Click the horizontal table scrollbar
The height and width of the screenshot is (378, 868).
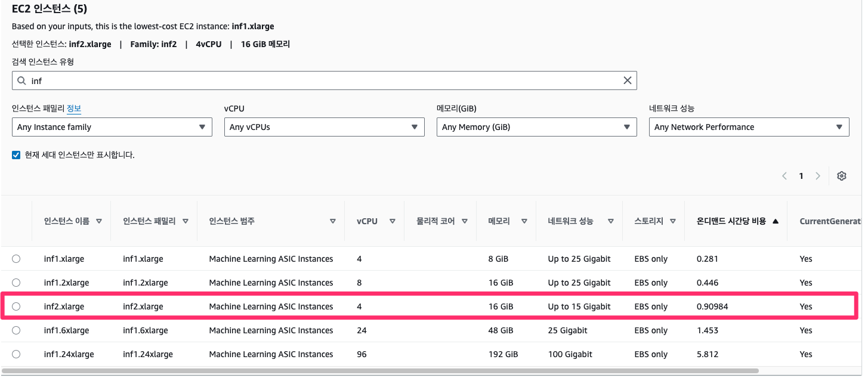[381, 371]
